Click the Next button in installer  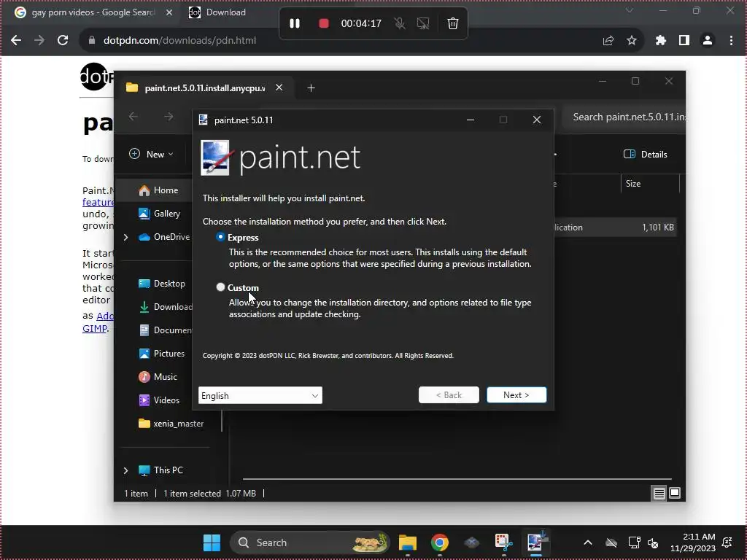pos(516,394)
